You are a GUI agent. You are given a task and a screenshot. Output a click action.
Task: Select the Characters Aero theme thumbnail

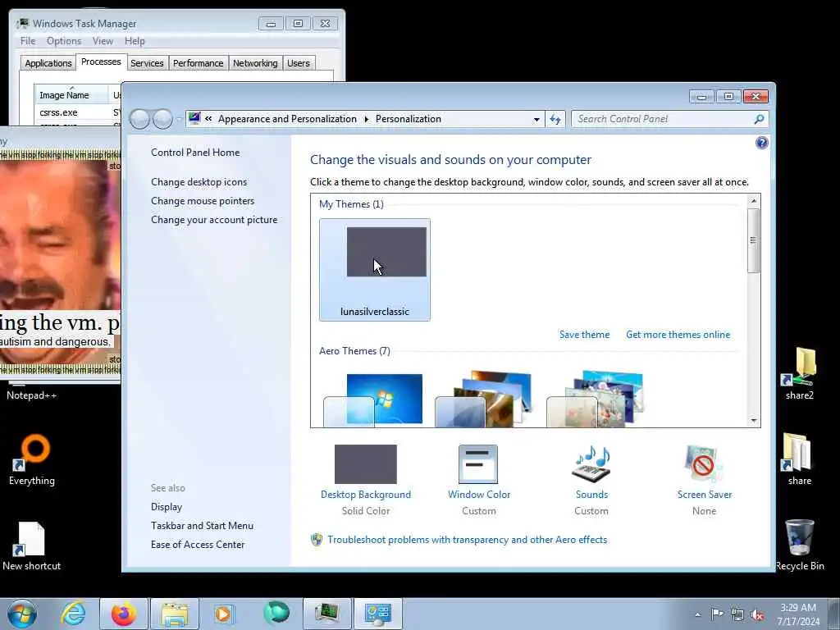coord(596,399)
